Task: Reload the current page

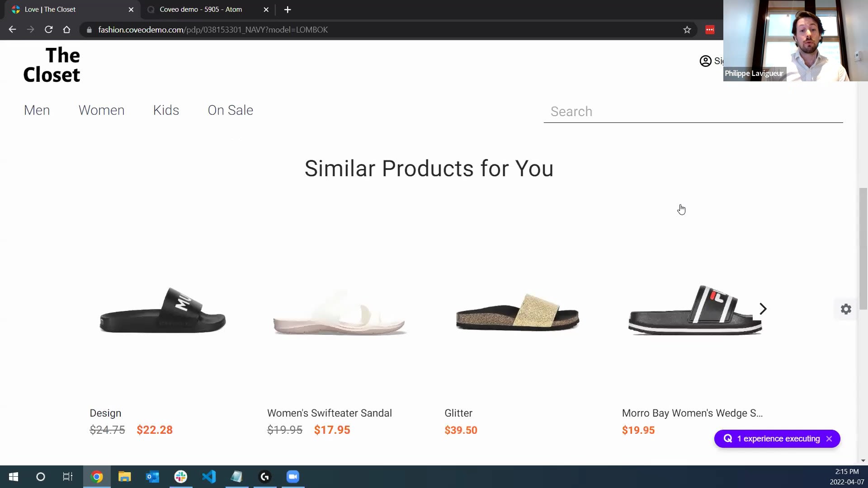Action: click(x=48, y=30)
